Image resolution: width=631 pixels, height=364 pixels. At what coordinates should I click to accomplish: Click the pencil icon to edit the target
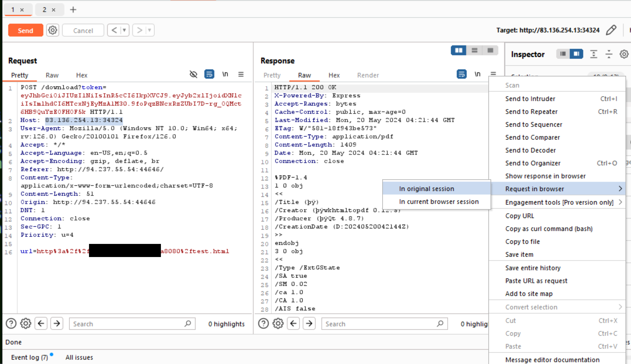(611, 30)
